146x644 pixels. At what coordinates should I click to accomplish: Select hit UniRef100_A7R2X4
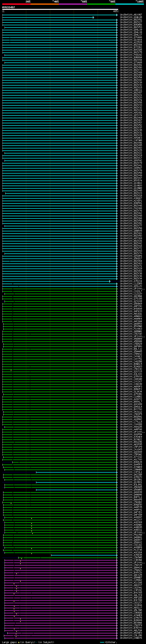[x=131, y=281]
